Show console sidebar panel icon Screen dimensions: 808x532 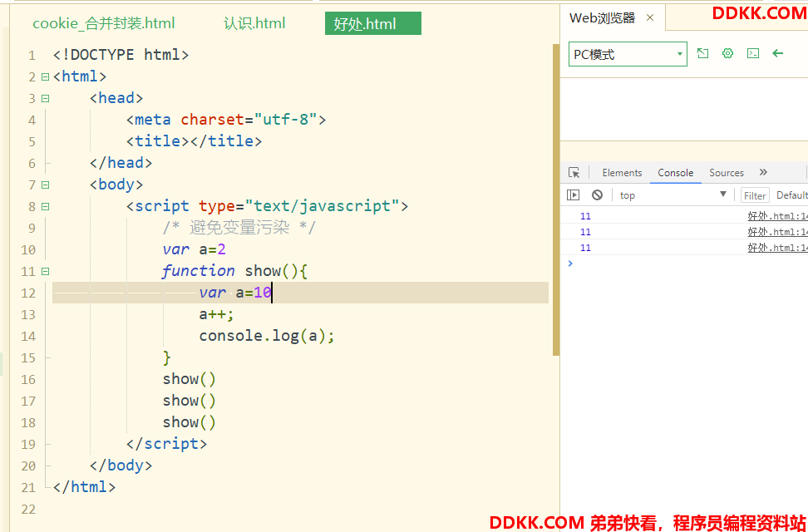click(x=573, y=195)
